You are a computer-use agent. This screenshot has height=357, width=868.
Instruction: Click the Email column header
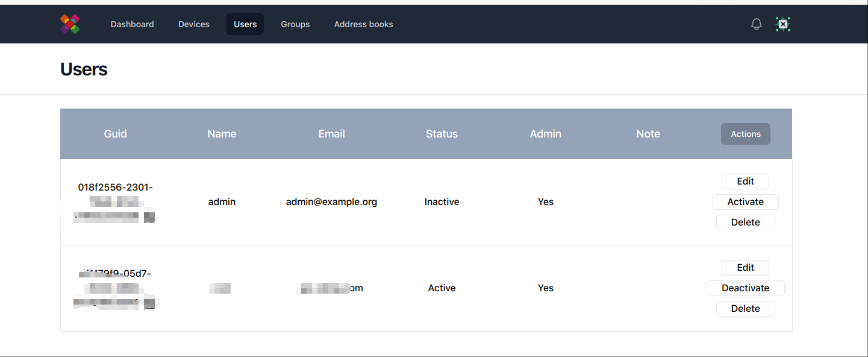point(331,134)
